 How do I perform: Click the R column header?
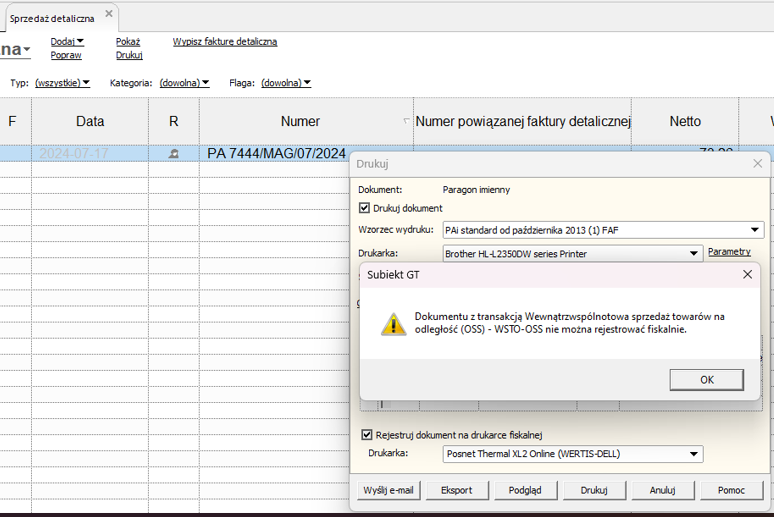[x=173, y=121]
